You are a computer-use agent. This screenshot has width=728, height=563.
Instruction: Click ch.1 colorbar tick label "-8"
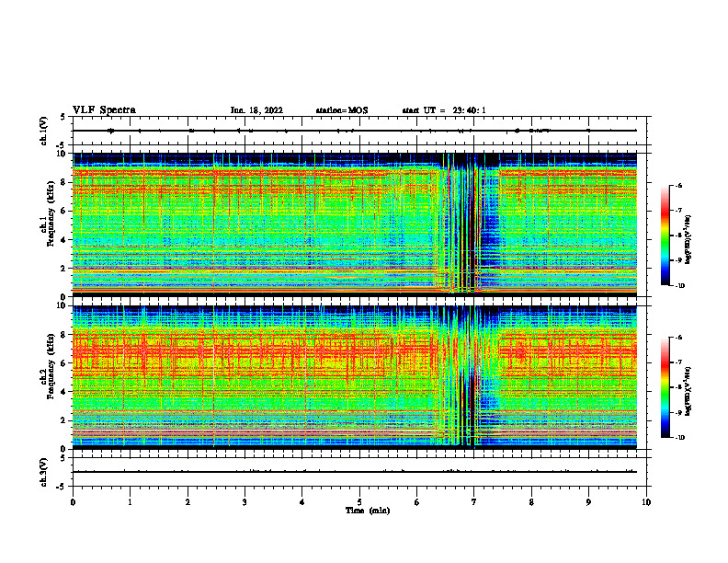678,236
